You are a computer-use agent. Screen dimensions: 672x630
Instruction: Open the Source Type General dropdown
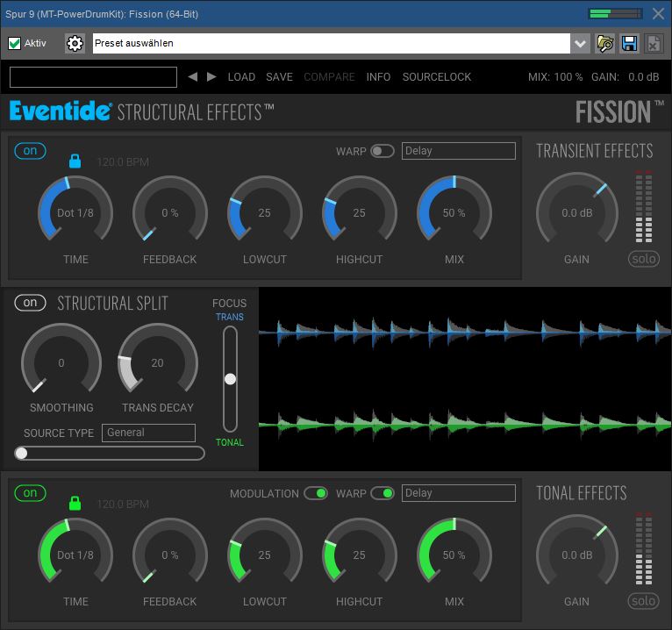(148, 433)
